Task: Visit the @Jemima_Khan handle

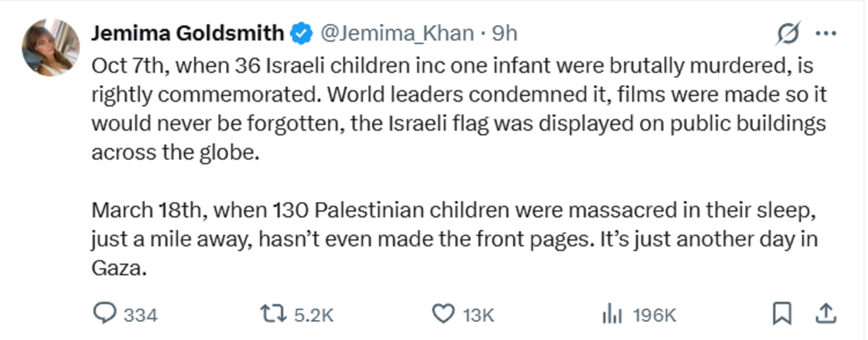Action: (x=397, y=34)
